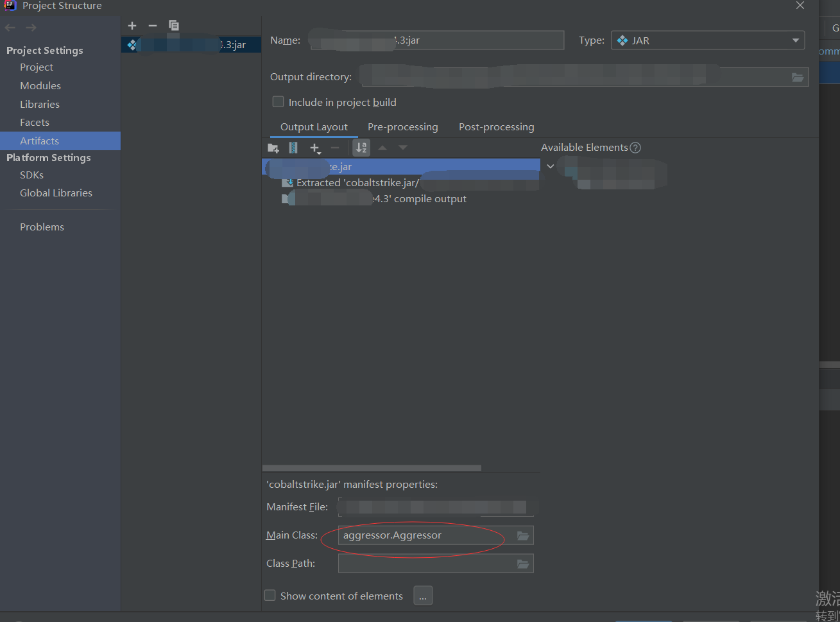Navigate back with left arrow
Image resolution: width=840 pixels, height=622 pixels.
(x=10, y=28)
